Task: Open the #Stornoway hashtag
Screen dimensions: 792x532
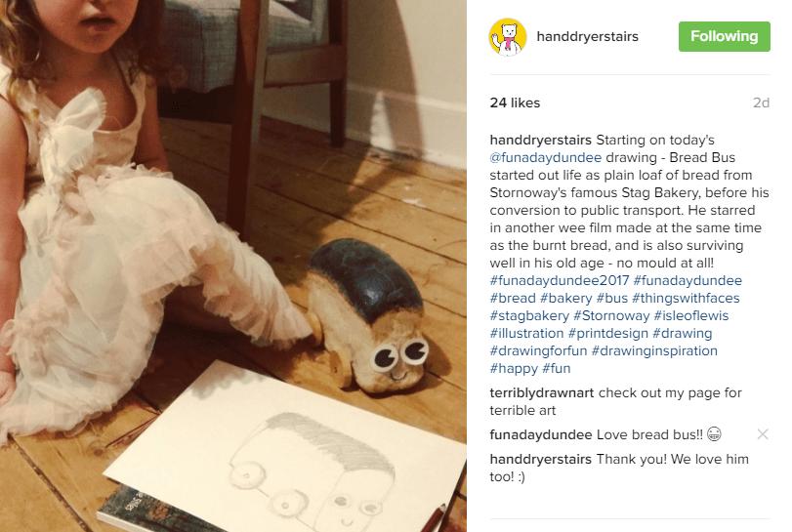Action: 611,316
